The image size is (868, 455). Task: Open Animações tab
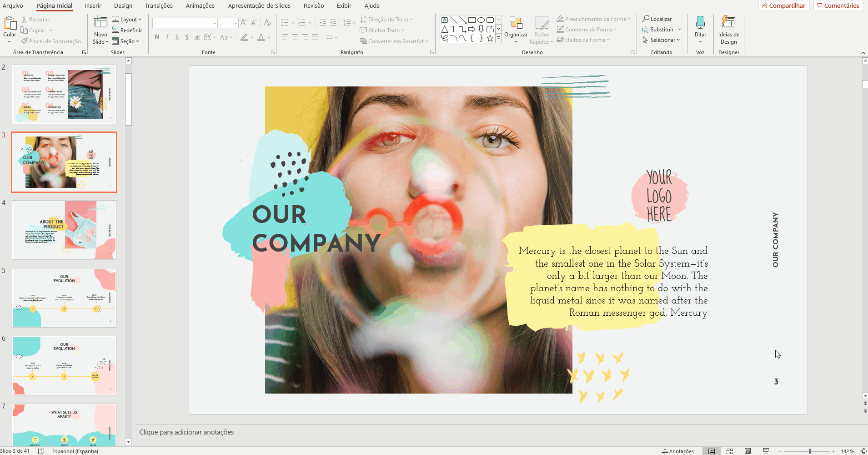point(200,6)
